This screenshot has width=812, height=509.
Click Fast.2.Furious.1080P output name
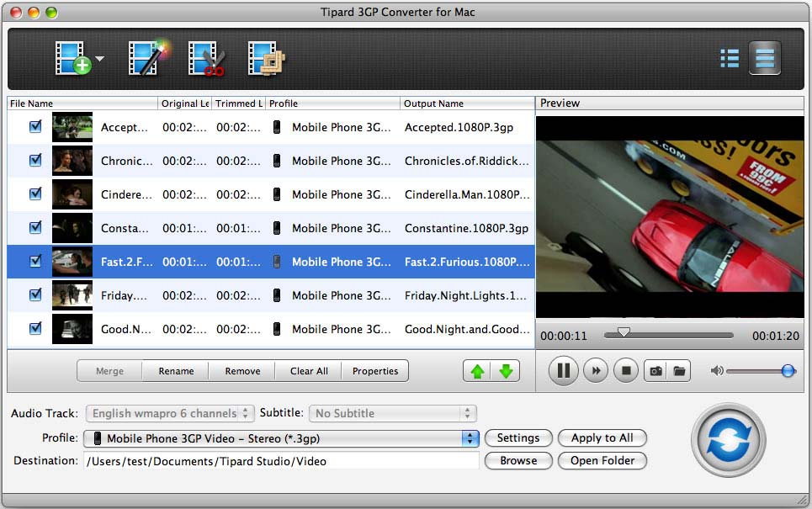(467, 262)
